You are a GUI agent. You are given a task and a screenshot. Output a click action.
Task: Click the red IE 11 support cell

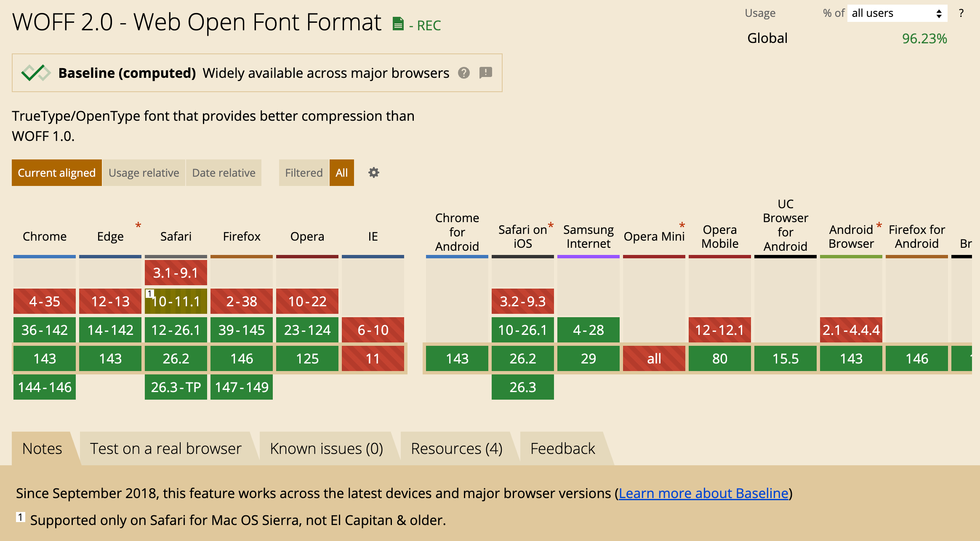click(373, 358)
